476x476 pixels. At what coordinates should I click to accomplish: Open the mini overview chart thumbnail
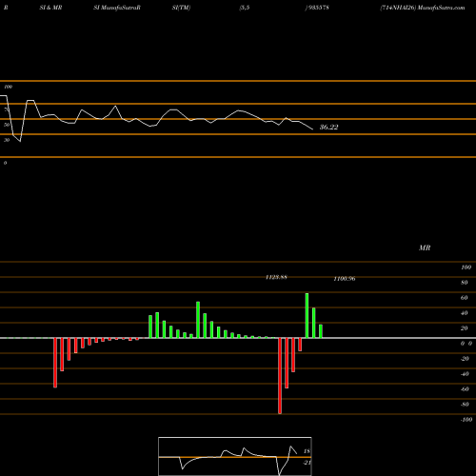coord(235,456)
